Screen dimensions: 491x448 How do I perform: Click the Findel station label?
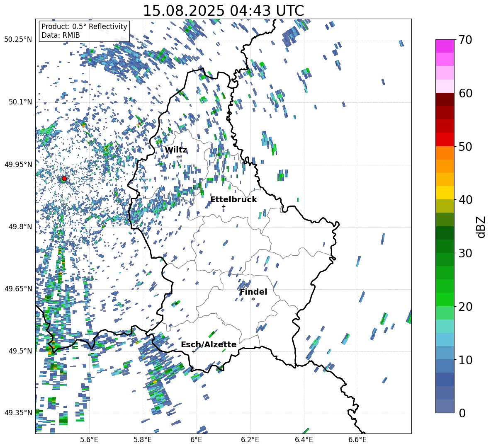(x=253, y=292)
